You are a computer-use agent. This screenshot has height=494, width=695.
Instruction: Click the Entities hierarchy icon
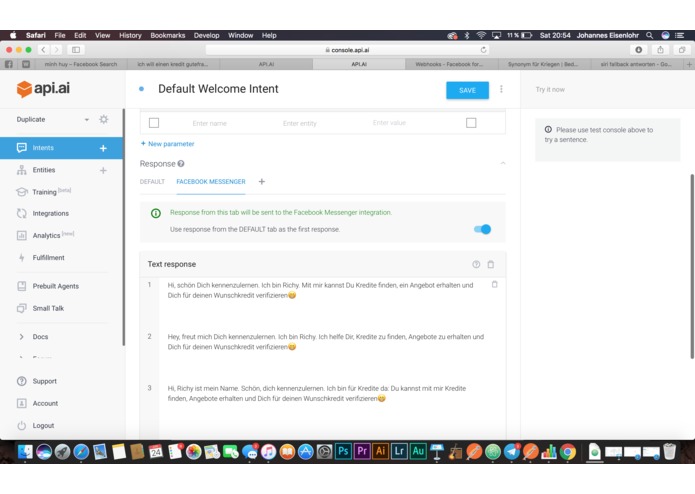22,170
